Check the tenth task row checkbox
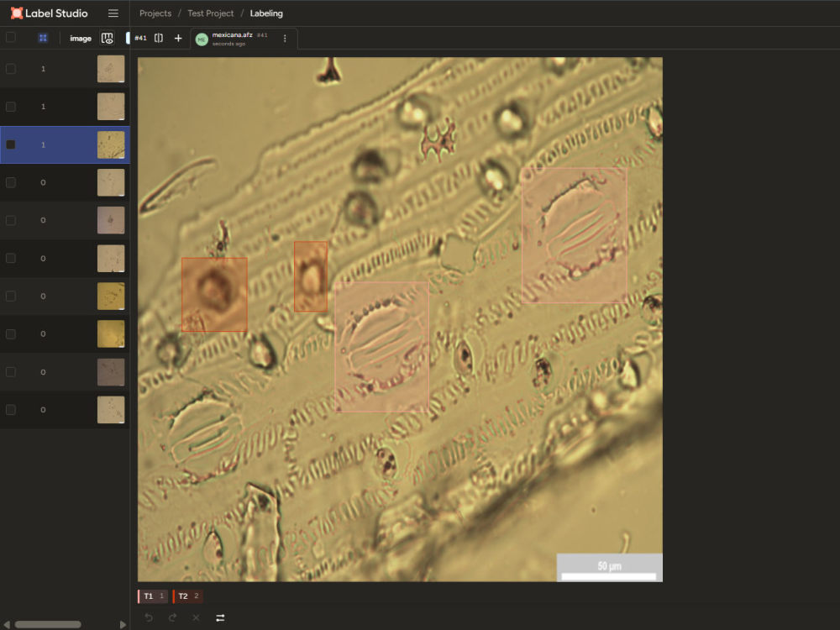This screenshot has width=840, height=630. coord(10,410)
